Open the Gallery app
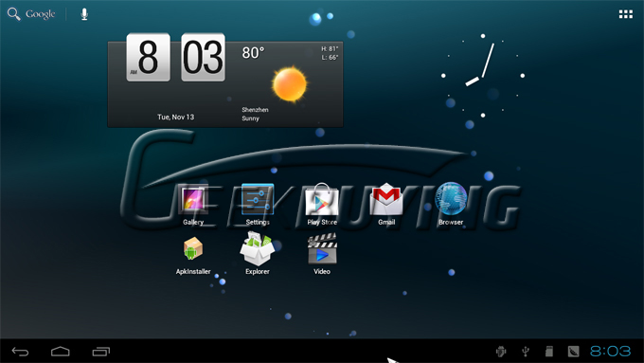The height and width of the screenshot is (363, 644). 193,205
